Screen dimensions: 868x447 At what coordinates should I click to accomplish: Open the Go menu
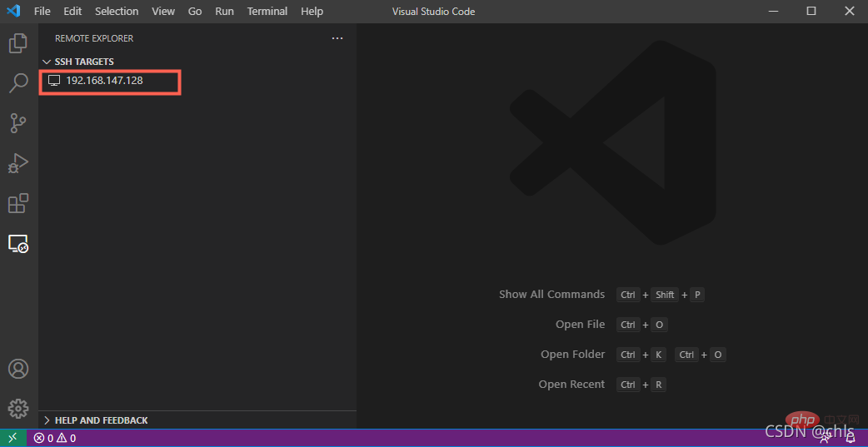click(195, 12)
